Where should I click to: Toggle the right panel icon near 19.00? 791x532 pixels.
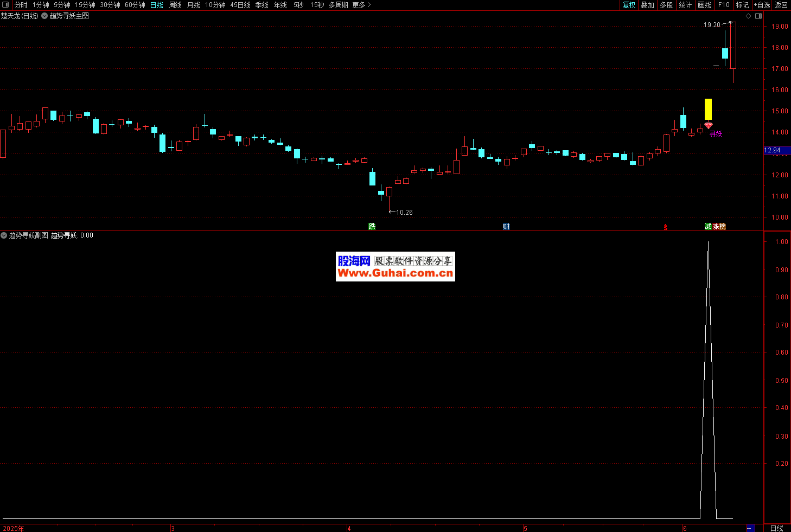pos(758,16)
